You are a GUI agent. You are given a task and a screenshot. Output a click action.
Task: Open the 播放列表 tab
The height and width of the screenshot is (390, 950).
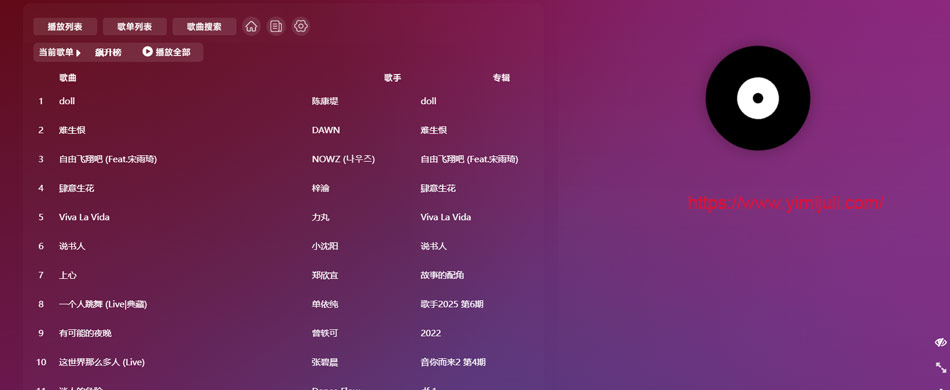coord(65,27)
